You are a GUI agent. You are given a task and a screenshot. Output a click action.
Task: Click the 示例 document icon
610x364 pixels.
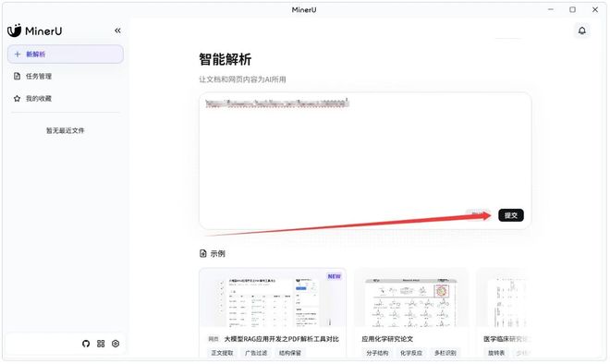coord(203,253)
